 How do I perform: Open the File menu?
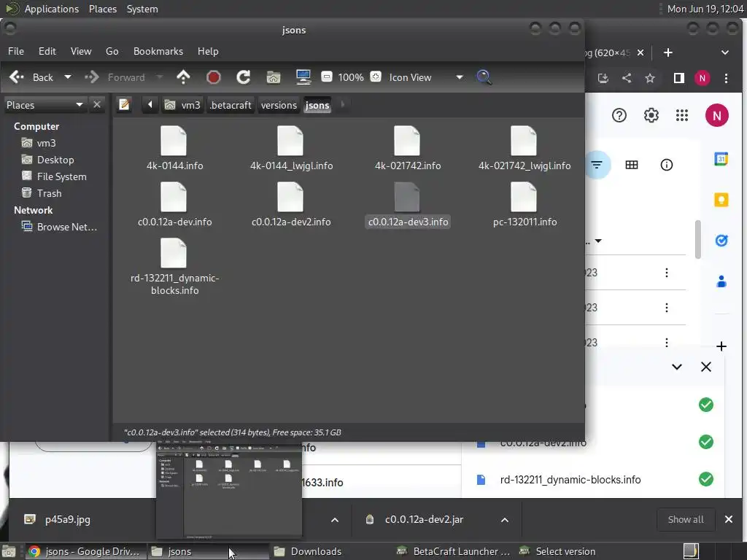click(16, 51)
